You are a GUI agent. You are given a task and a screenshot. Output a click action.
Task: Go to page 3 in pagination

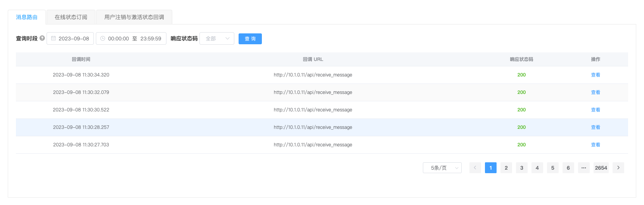[x=521, y=168]
